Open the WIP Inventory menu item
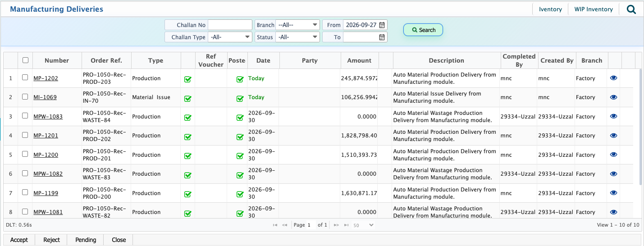 coord(594,9)
